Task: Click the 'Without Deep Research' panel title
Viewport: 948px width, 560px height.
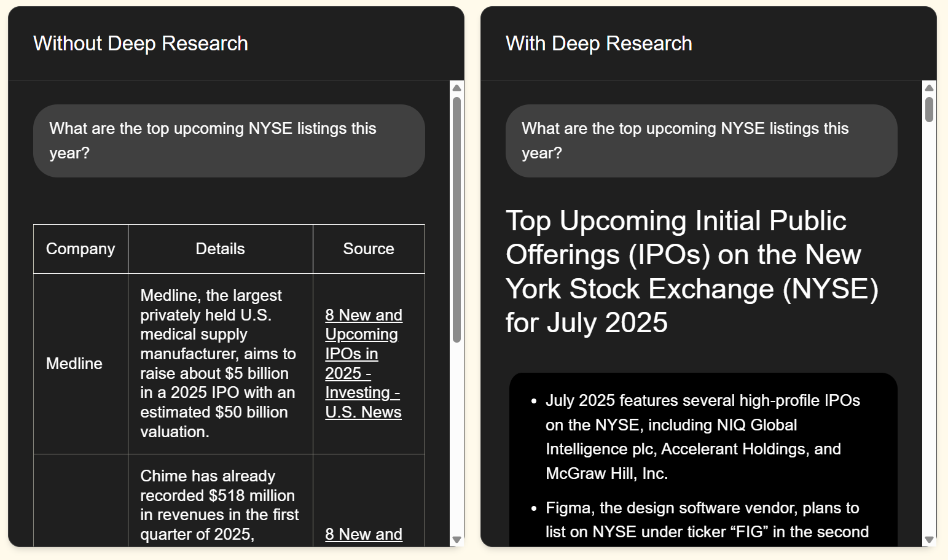Action: tap(141, 44)
